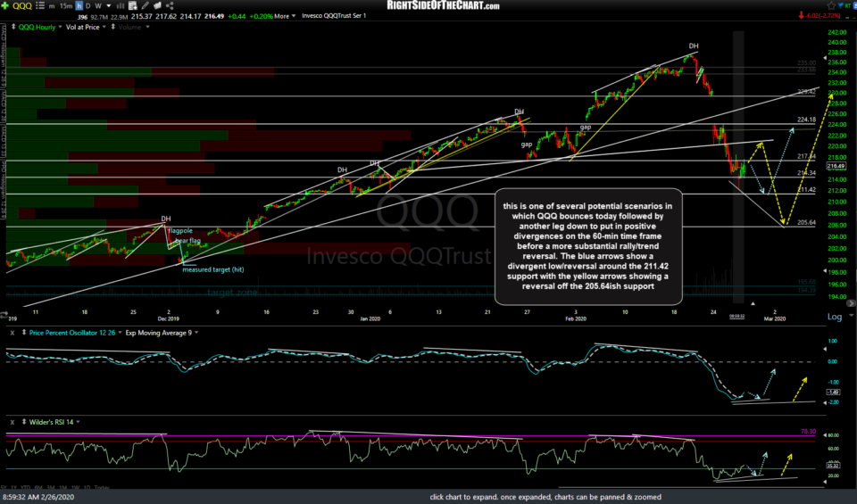Select the hourly 'h' timeframe
This screenshot has width=857, height=504.
pos(79,6)
